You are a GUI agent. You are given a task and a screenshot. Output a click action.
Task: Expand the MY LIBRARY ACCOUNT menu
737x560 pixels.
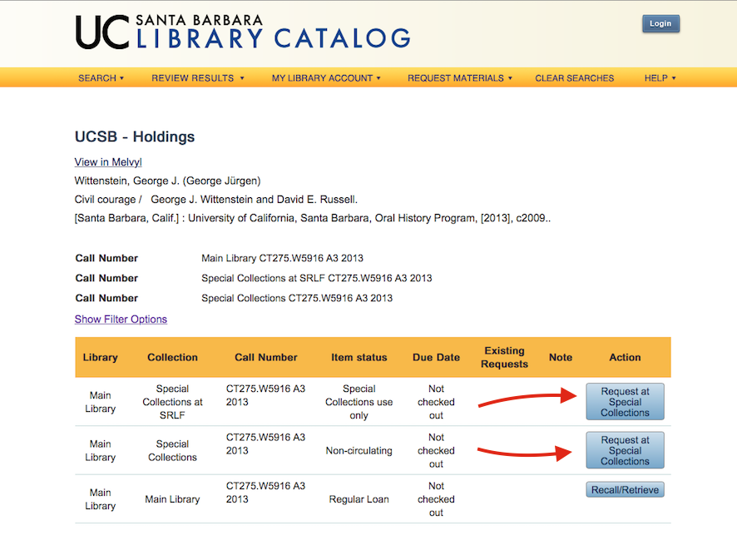click(325, 77)
